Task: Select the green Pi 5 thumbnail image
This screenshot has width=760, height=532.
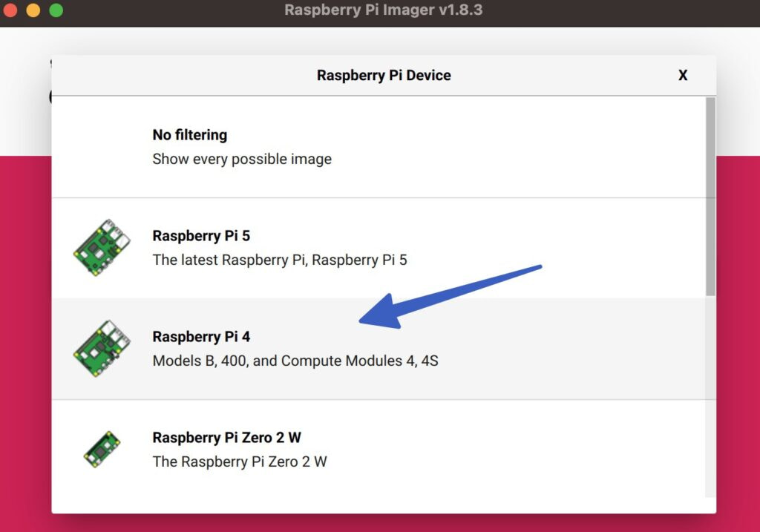Action: [x=101, y=248]
